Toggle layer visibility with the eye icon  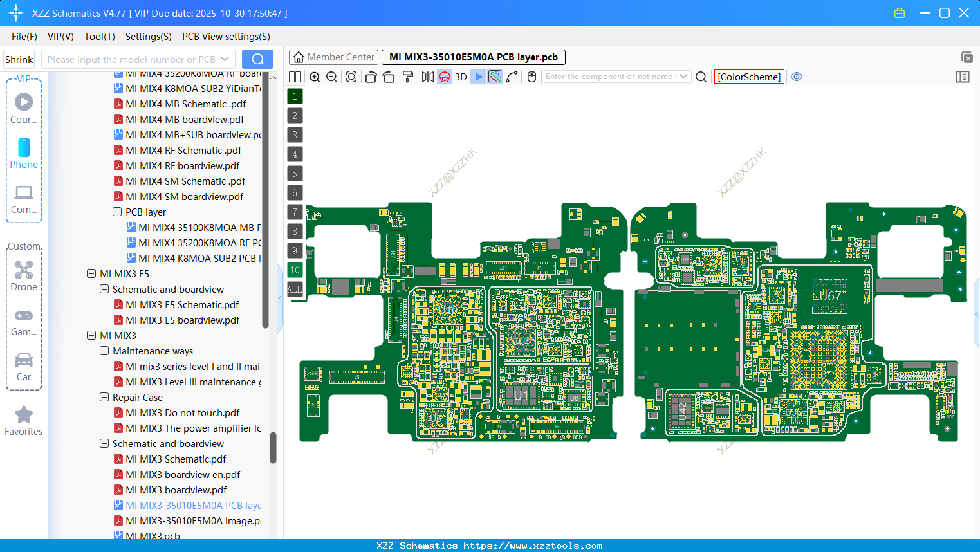pos(797,77)
